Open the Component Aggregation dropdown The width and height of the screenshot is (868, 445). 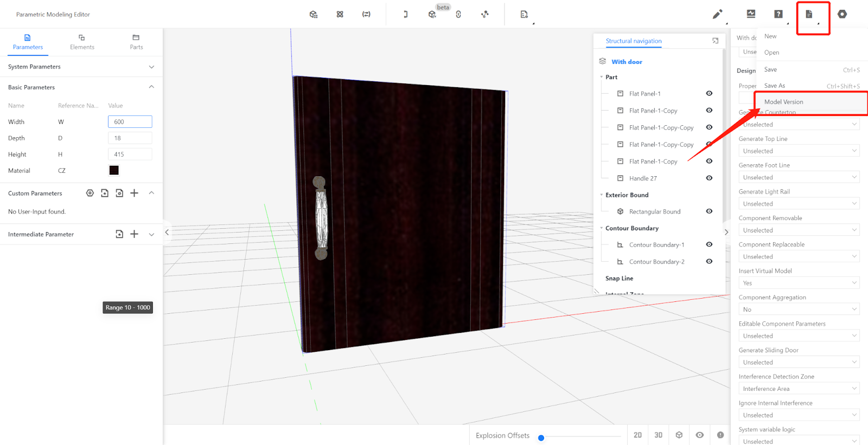[799, 309]
